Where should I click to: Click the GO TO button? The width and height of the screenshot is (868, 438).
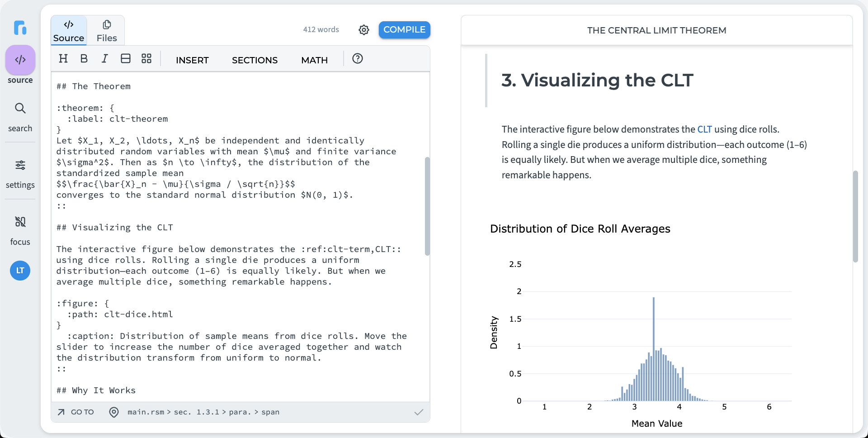[76, 412]
